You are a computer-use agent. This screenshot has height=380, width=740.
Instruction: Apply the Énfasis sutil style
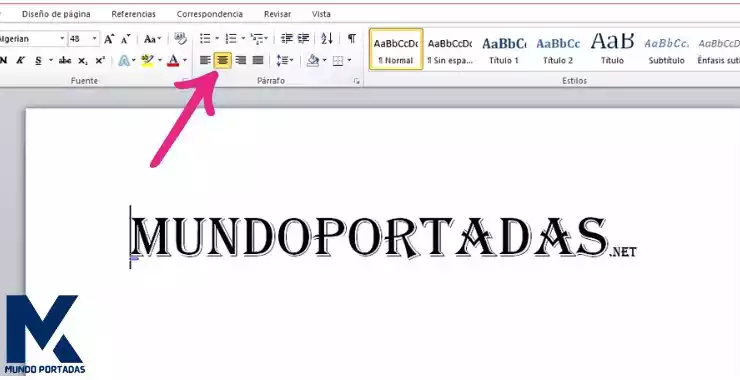click(x=719, y=49)
